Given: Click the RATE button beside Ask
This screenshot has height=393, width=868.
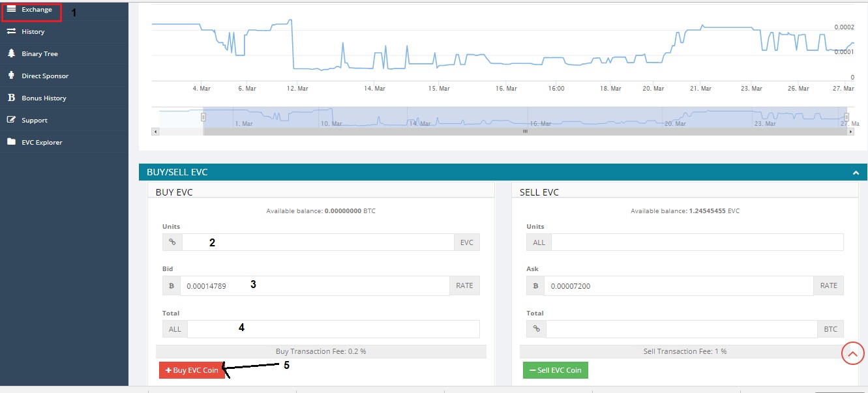Looking at the screenshot, I should pos(829,285).
